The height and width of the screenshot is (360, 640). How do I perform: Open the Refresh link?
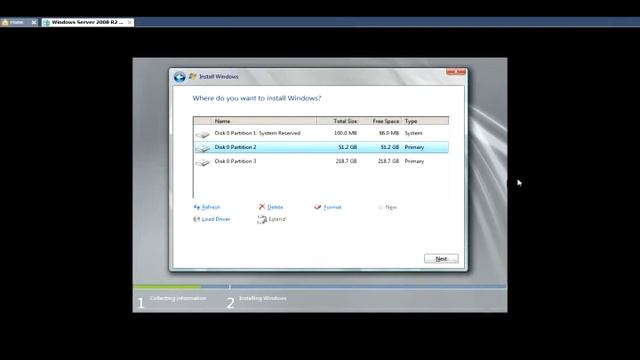click(211, 207)
